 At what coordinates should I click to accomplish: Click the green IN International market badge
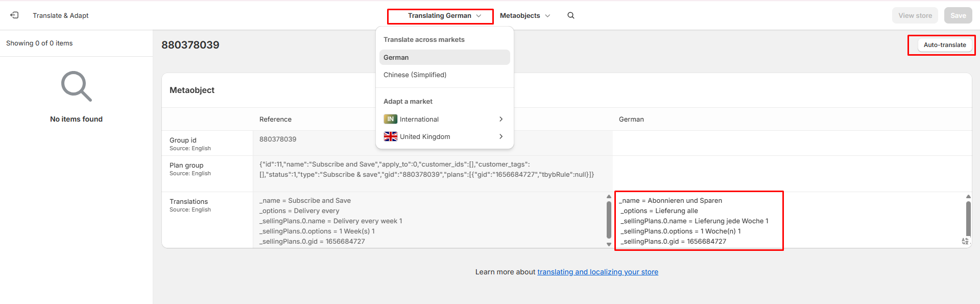(x=391, y=119)
